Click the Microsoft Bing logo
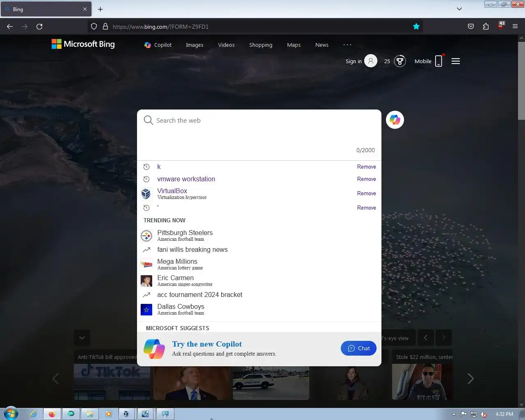Image resolution: width=525 pixels, height=420 pixels. click(x=83, y=44)
